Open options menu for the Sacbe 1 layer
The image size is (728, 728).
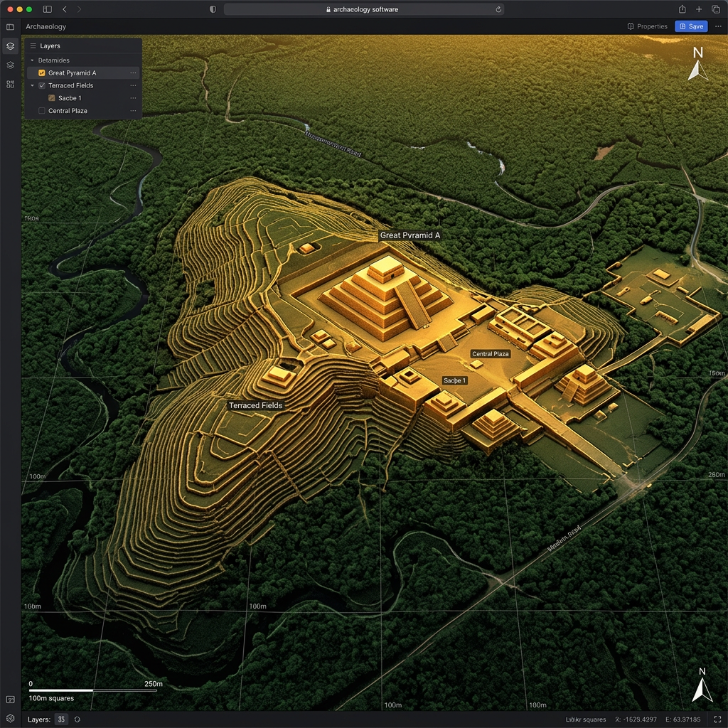click(132, 97)
